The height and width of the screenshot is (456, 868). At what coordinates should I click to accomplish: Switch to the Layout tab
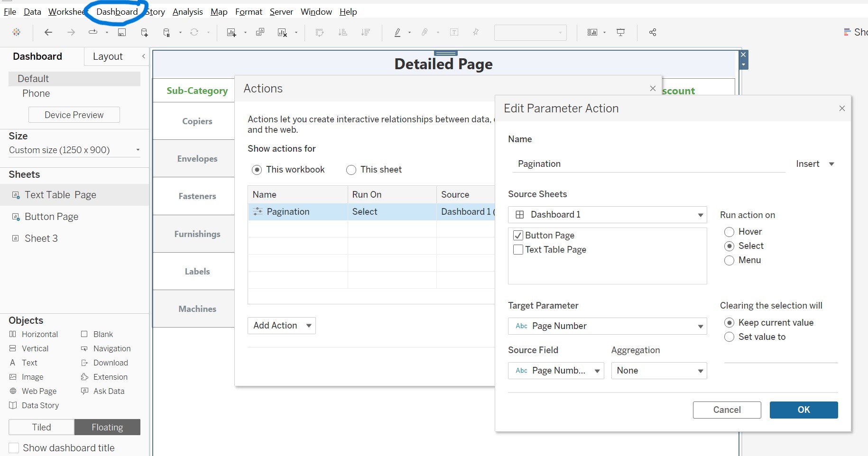pyautogui.click(x=108, y=56)
